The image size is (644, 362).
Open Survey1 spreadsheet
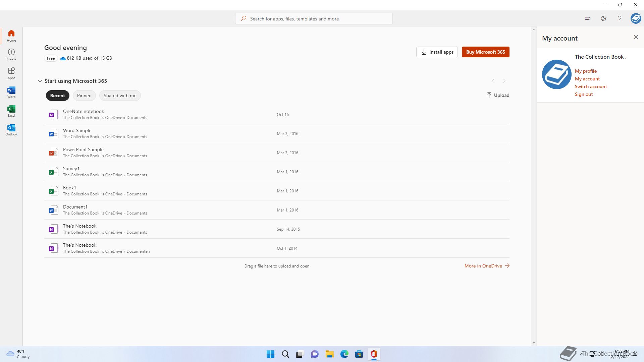click(x=277, y=172)
